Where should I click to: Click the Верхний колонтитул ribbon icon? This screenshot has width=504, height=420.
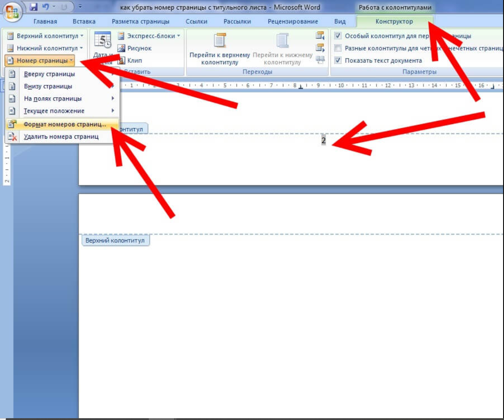point(10,36)
